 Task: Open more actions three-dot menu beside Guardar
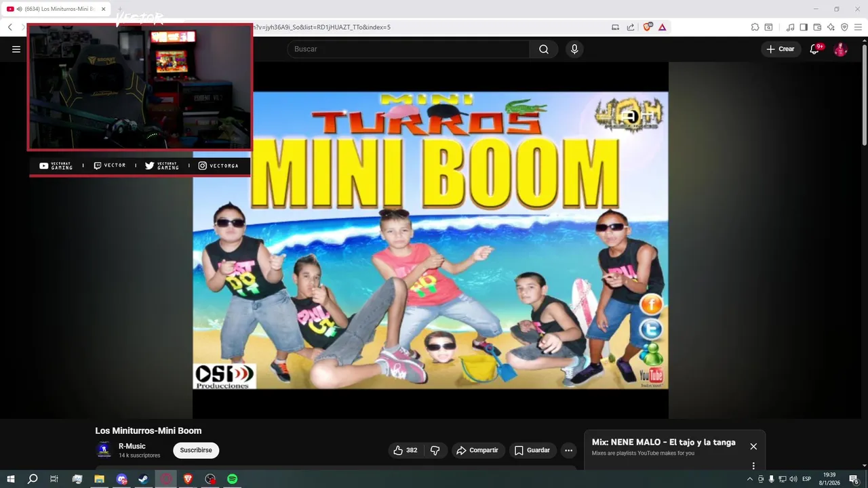point(568,450)
